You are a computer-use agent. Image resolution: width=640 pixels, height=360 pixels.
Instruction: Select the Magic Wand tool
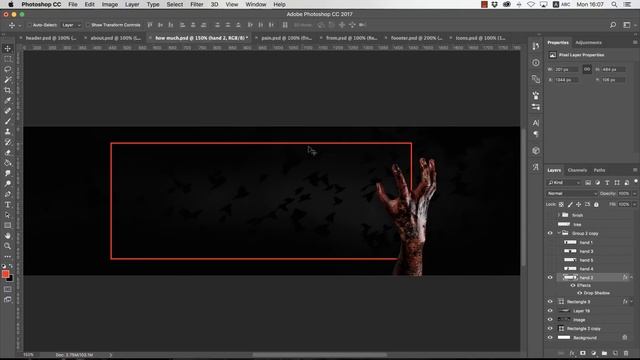(8, 80)
